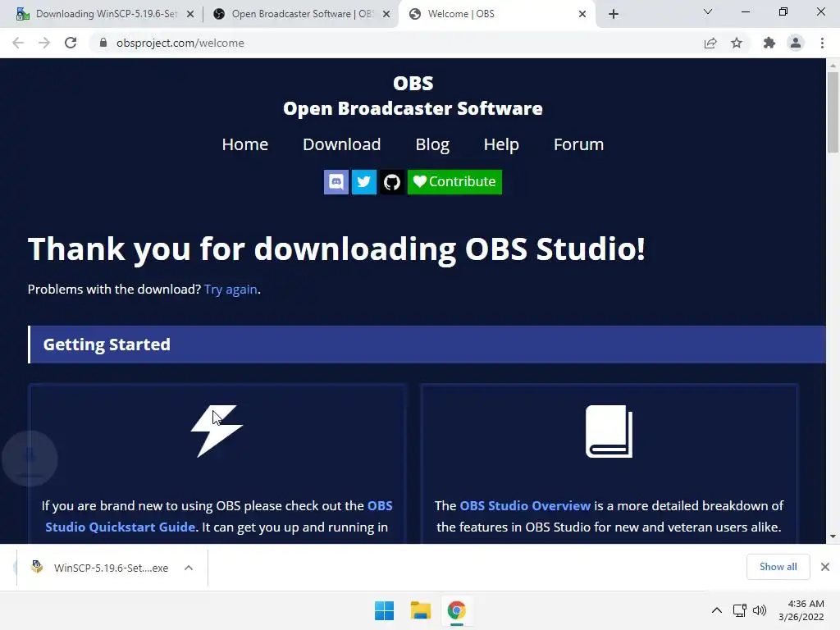
Task: Close the Welcome | OBS tab
Action: pyautogui.click(x=582, y=14)
